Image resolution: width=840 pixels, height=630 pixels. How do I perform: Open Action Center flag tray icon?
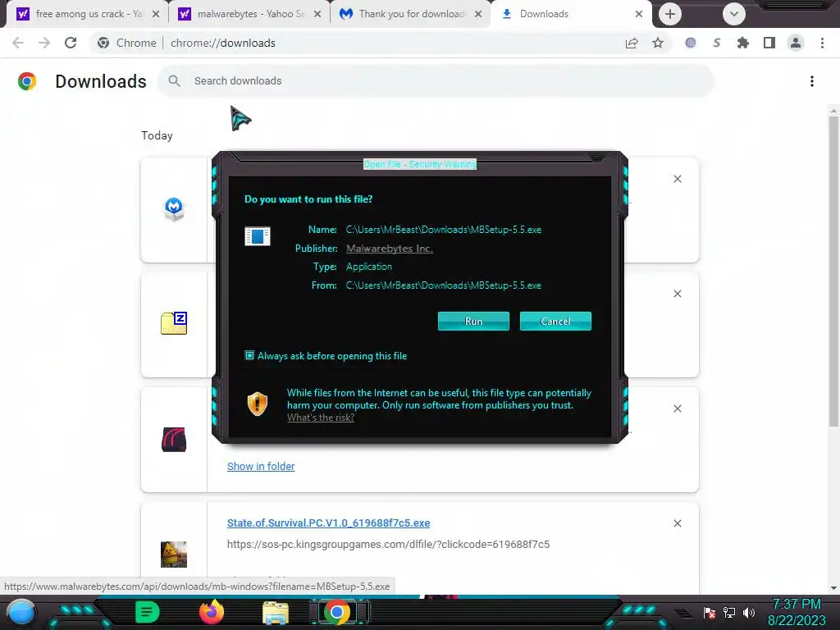tap(710, 613)
